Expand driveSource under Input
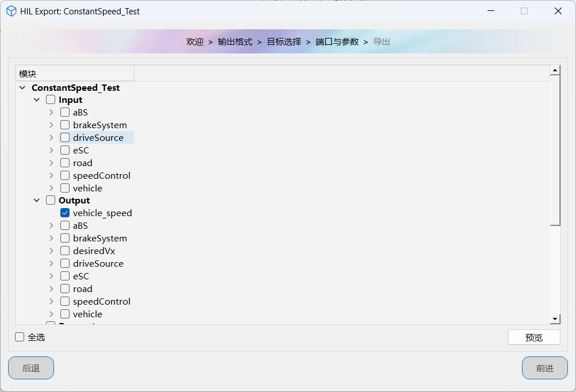 click(51, 138)
